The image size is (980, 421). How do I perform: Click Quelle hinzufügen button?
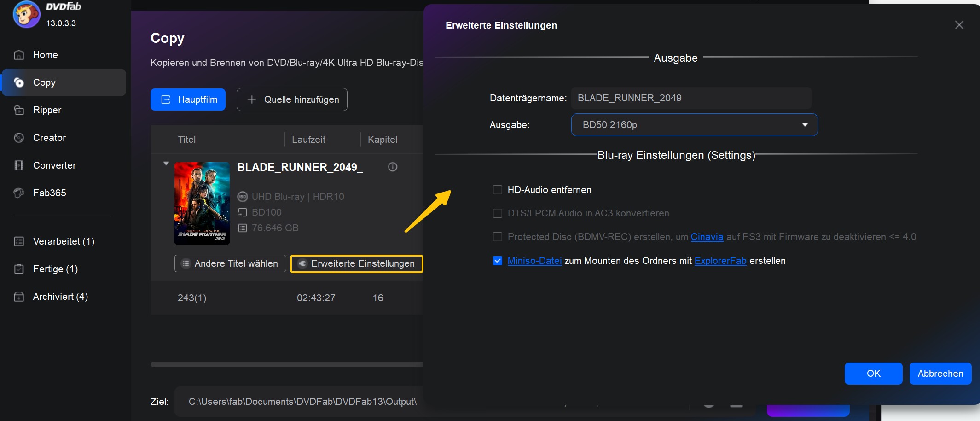click(292, 99)
